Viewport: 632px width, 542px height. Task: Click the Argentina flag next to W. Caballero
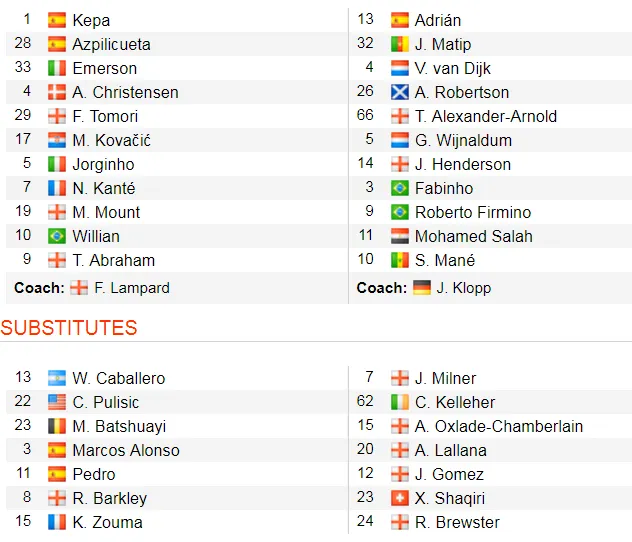pyautogui.click(x=57, y=378)
